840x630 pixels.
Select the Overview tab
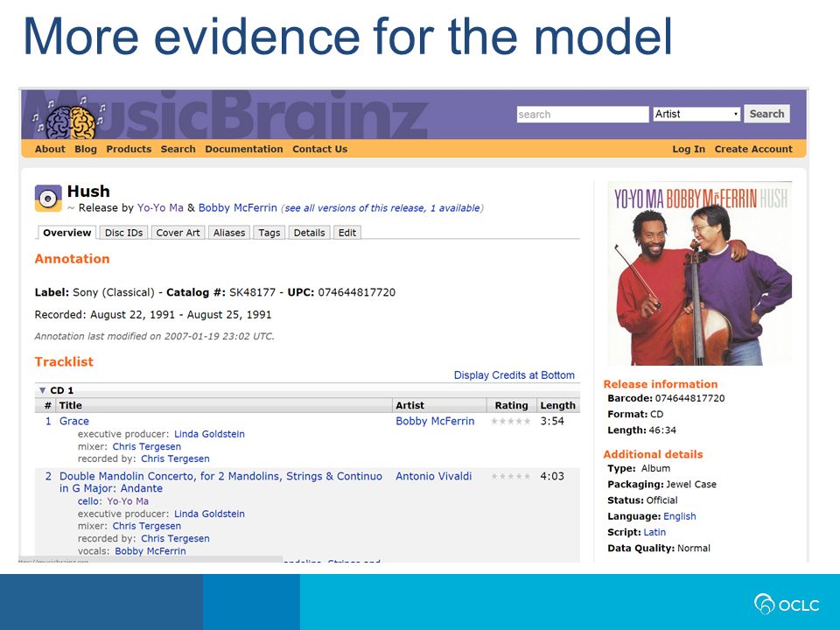coord(67,233)
